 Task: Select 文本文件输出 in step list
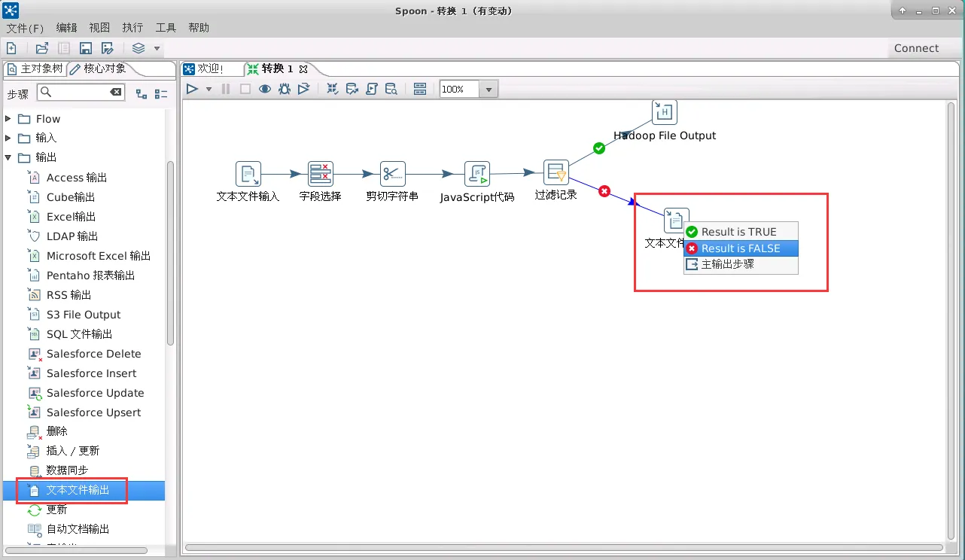(78, 490)
